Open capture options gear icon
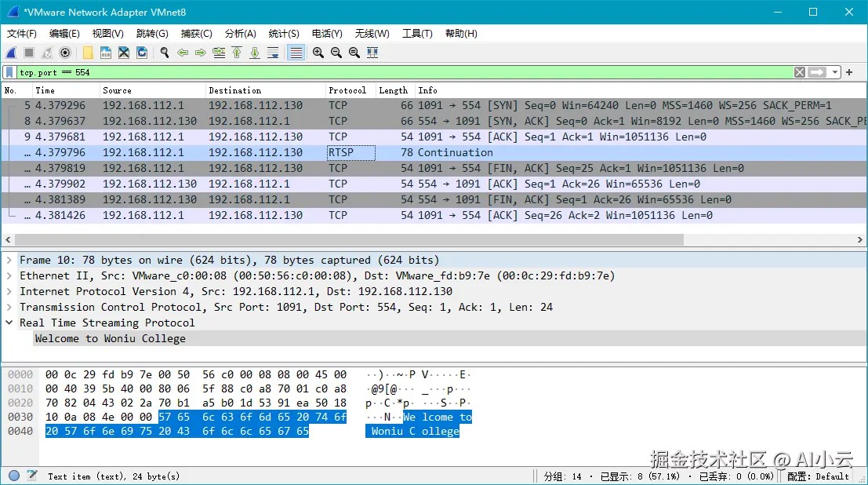Image resolution: width=868 pixels, height=485 pixels. [x=65, y=53]
